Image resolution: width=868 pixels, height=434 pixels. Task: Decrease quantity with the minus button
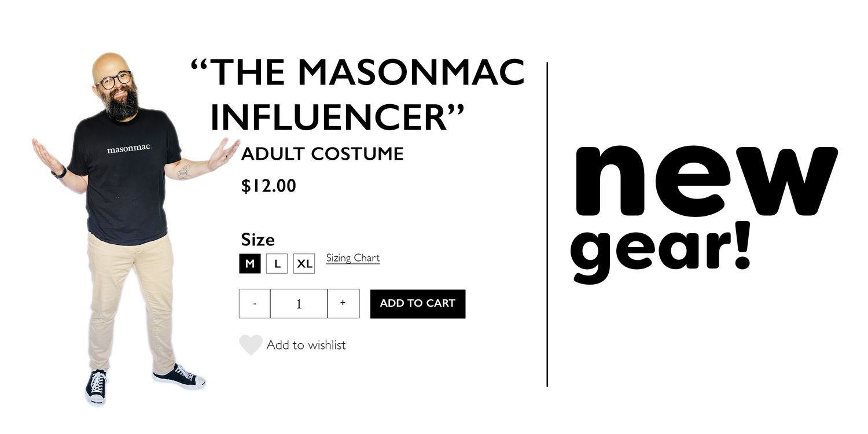[255, 304]
